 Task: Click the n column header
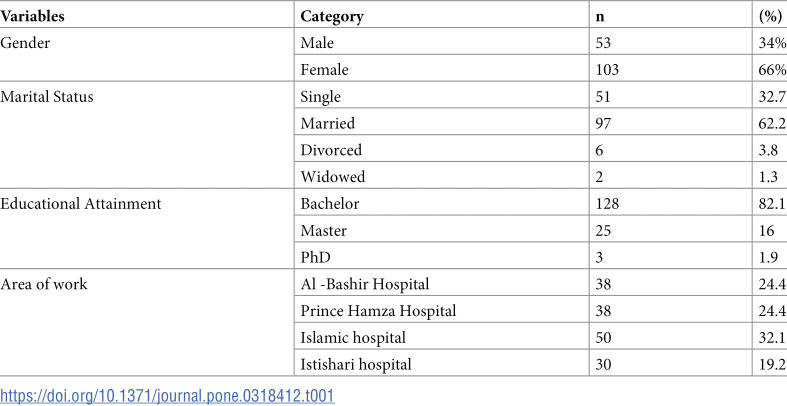(x=597, y=16)
